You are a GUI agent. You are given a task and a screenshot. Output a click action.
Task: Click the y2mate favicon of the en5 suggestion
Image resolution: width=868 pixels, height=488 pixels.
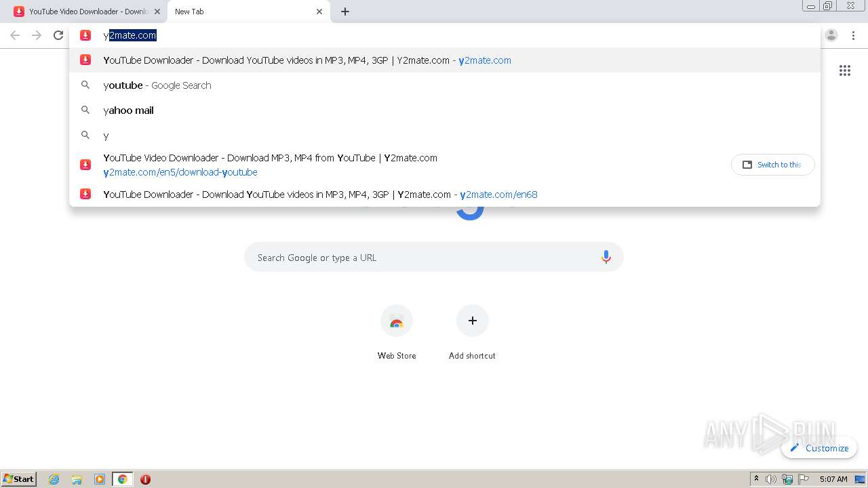[x=85, y=165]
